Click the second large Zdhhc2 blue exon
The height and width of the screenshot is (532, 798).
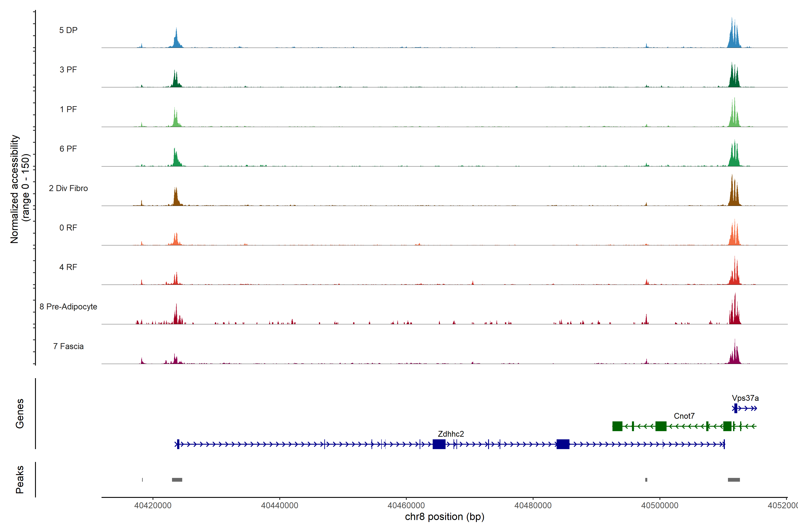click(563, 444)
